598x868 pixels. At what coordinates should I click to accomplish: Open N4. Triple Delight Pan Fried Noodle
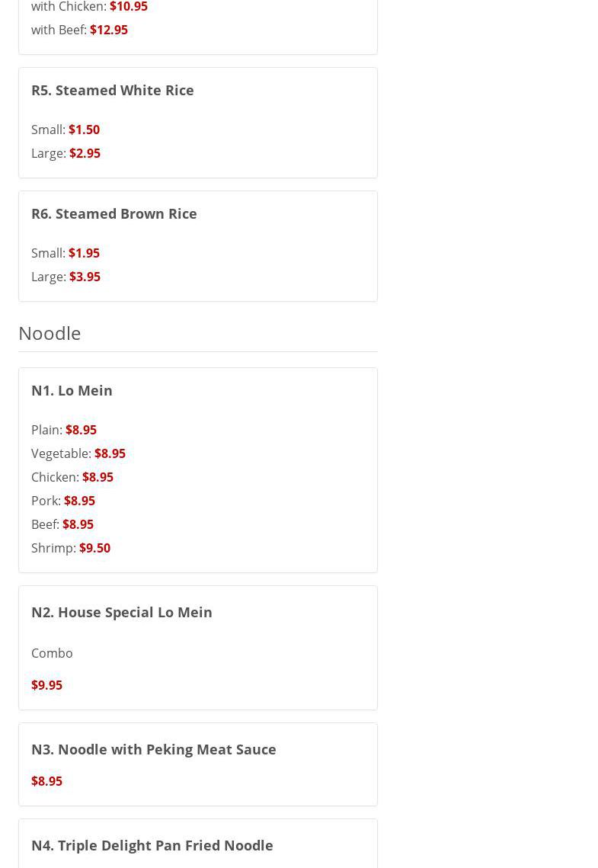152,845
